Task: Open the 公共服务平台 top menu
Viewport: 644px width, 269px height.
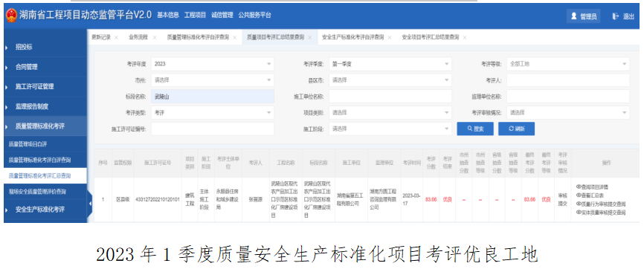Action: (x=254, y=15)
